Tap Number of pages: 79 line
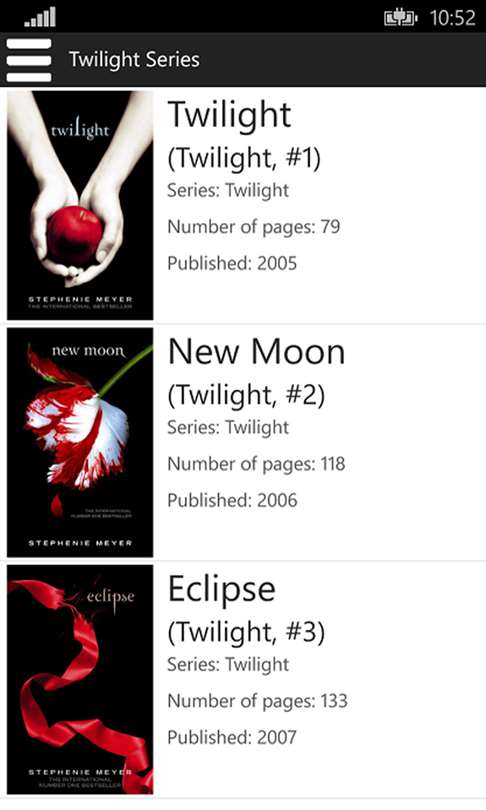 point(254,227)
